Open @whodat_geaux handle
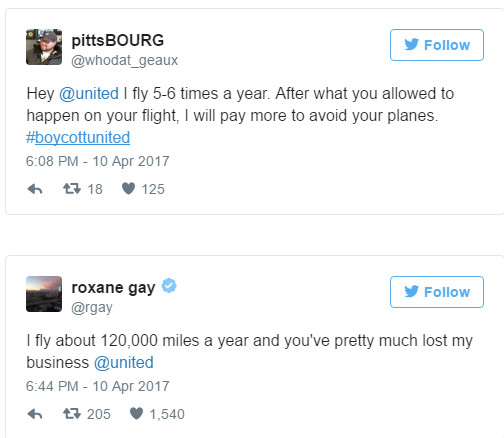This screenshot has width=504, height=438. tap(124, 61)
